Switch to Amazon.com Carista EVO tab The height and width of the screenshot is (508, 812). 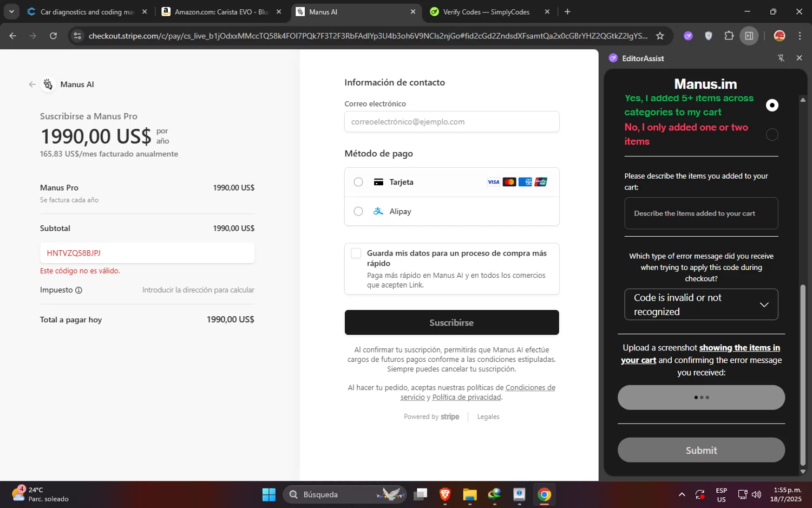pos(222,12)
